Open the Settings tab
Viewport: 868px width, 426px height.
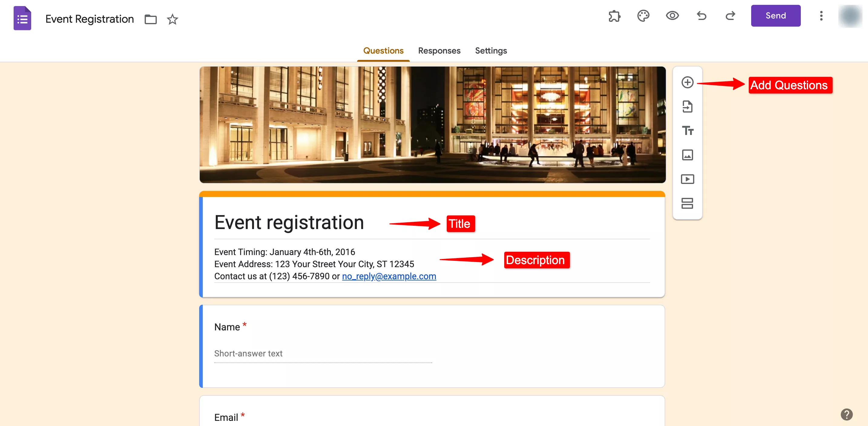(x=491, y=51)
